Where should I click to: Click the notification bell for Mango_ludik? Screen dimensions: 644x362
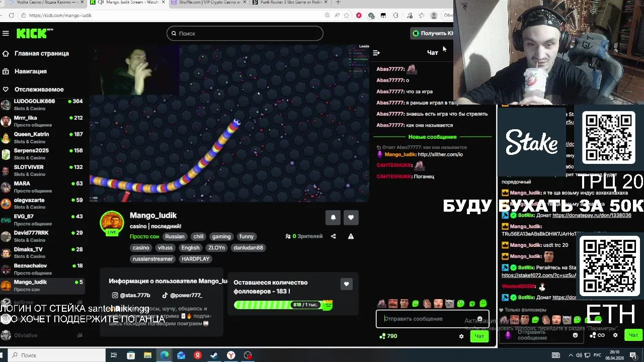(333, 218)
